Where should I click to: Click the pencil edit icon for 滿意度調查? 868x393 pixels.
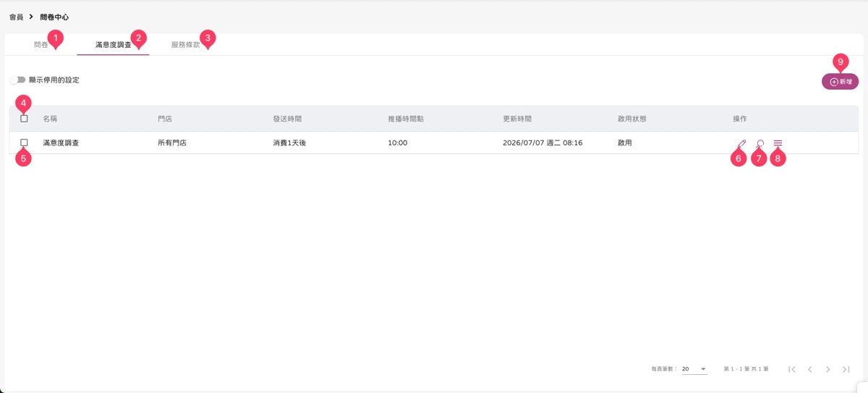pos(742,143)
